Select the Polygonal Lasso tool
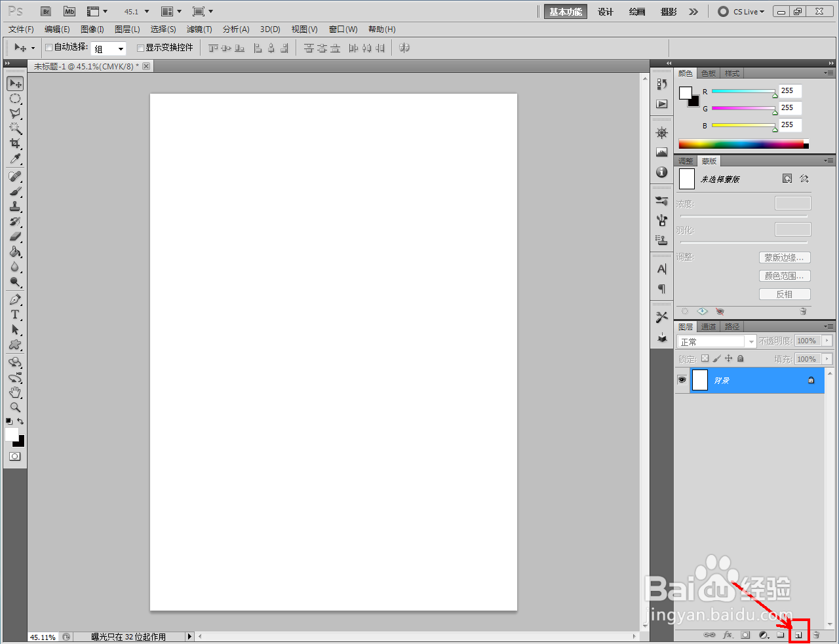839x644 pixels. pos(15,113)
